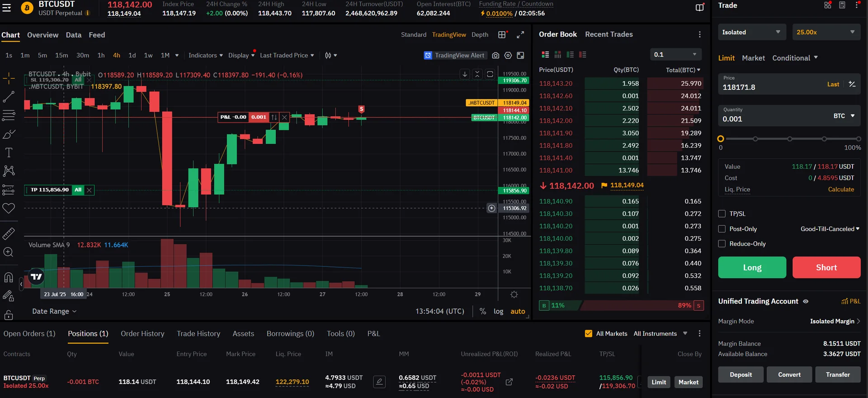This screenshot has height=398, width=868.
Task: Open the 0.1 order book grouping dropdown
Action: (x=676, y=55)
